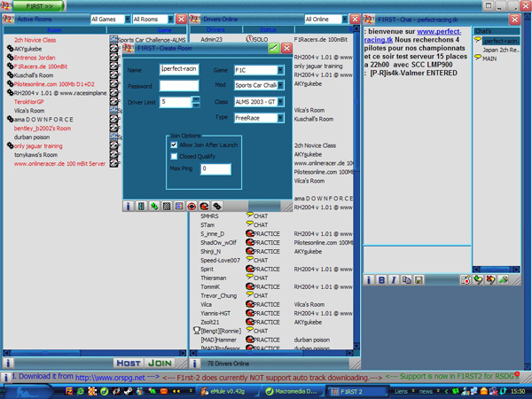The width and height of the screenshot is (532, 399).
Task: Switch to eMule v0.42g taskbar button
Action: [227, 391]
